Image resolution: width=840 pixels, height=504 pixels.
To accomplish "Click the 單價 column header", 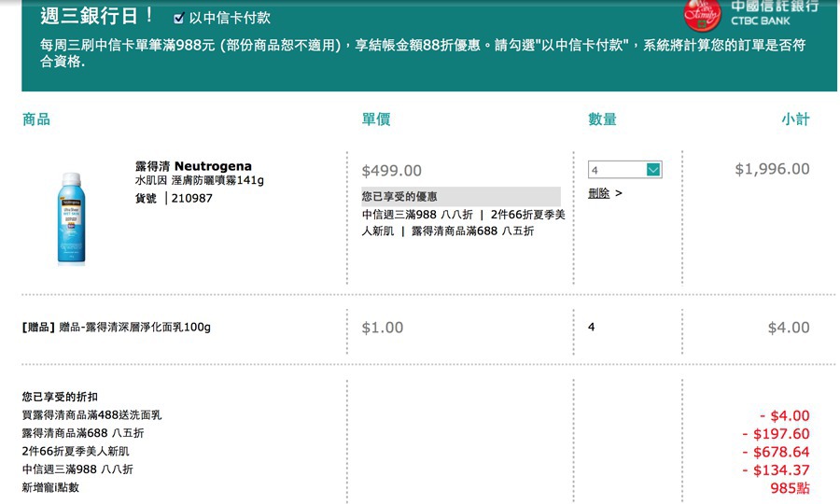I will 376,119.
